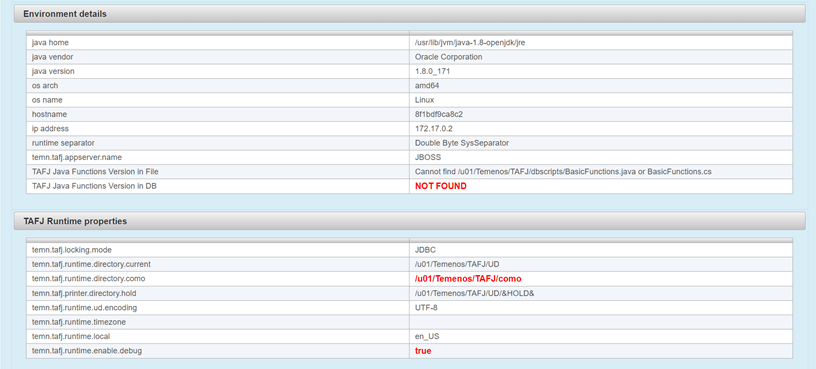Select the ip address 172.17.0.2
This screenshot has height=369, width=816.
[x=430, y=129]
